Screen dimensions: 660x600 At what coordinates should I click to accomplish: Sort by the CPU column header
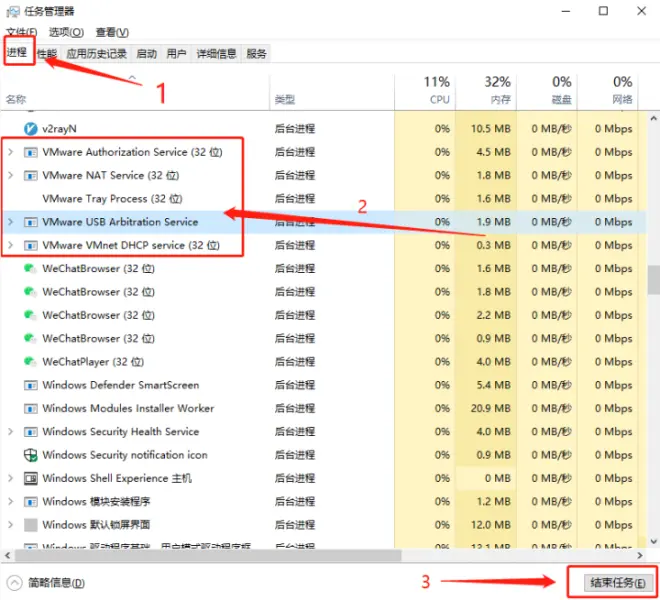(x=425, y=90)
